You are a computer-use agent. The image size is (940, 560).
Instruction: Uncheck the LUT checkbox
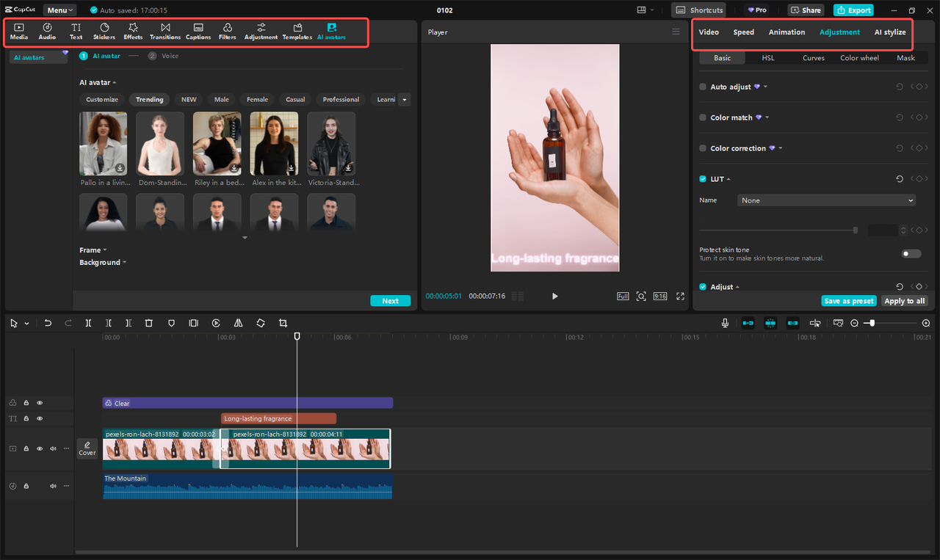point(703,179)
